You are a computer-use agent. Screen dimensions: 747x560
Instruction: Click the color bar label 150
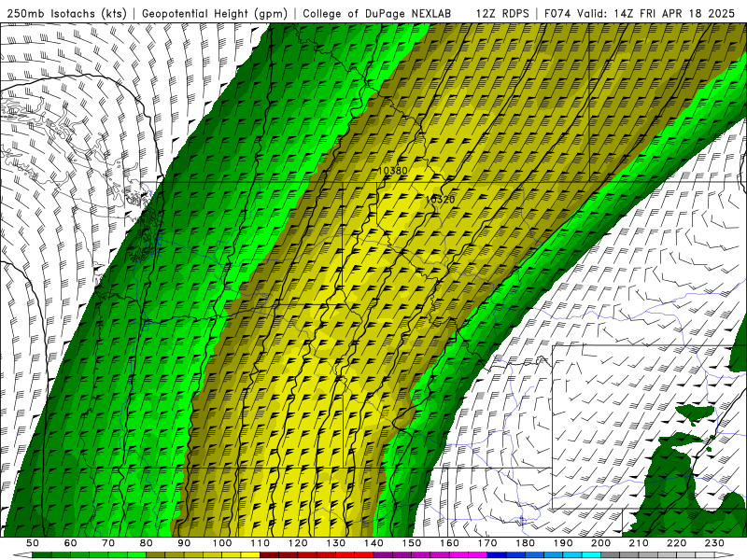[x=412, y=543]
